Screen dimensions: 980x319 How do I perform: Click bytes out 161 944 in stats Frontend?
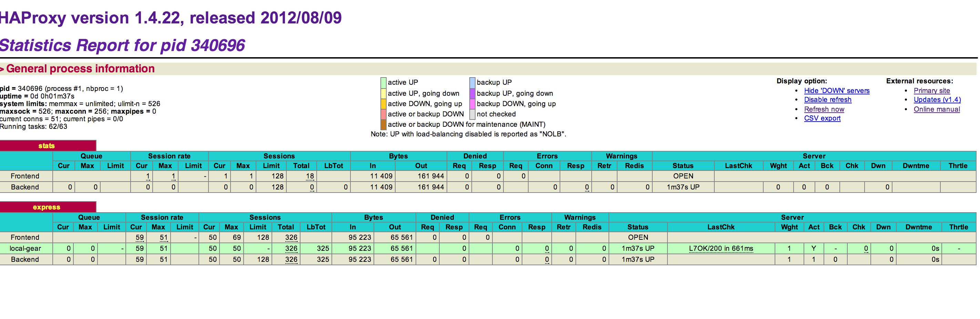pos(431,176)
